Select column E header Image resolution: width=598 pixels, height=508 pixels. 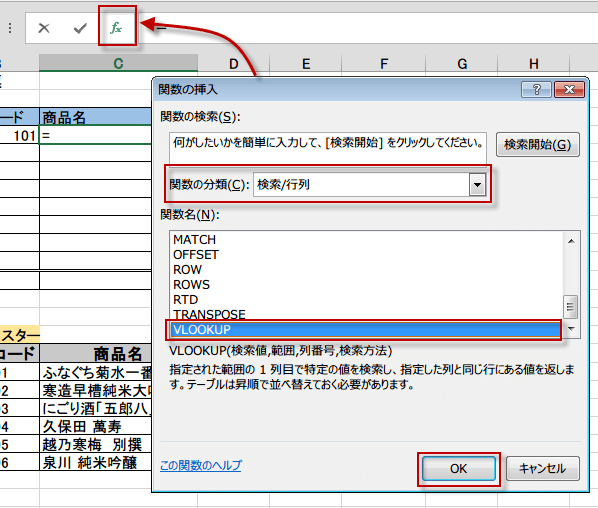(x=305, y=64)
